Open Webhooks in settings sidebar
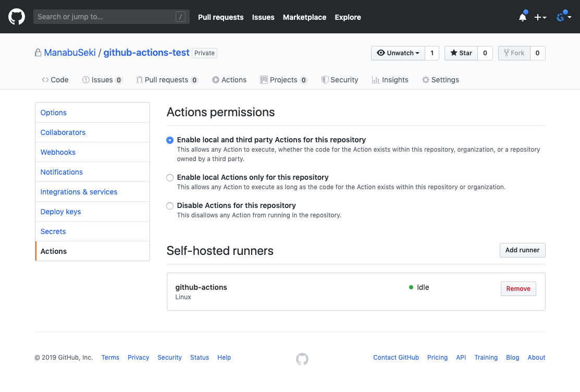Screen dimensions: 580x392 click(x=92, y=152)
